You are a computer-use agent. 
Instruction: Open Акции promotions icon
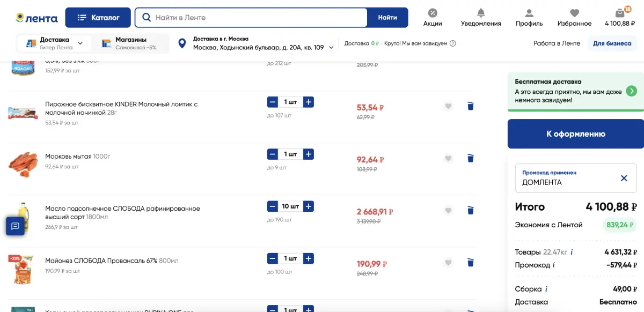433,18
